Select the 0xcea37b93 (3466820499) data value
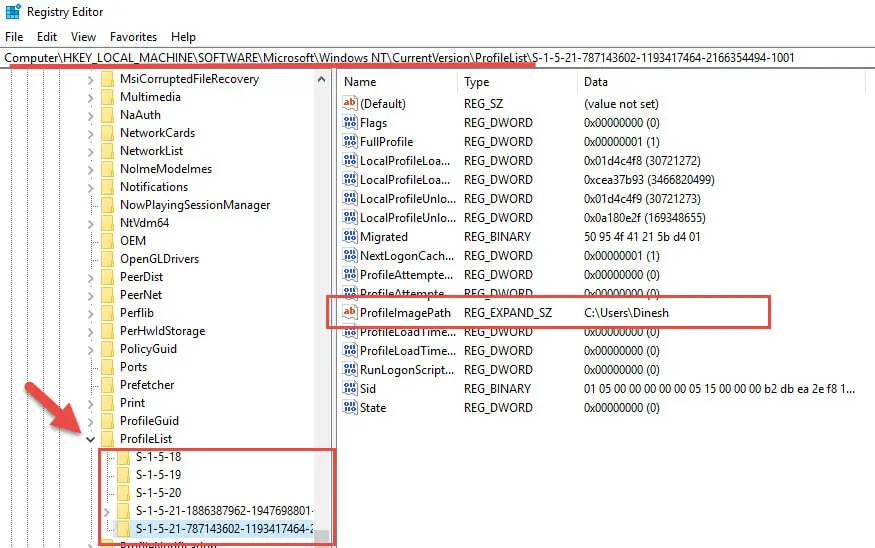This screenshot has width=875, height=548. coord(649,180)
